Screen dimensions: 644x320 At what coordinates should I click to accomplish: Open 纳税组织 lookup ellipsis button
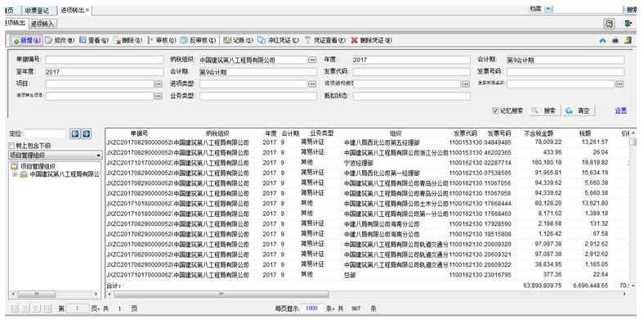(x=312, y=60)
